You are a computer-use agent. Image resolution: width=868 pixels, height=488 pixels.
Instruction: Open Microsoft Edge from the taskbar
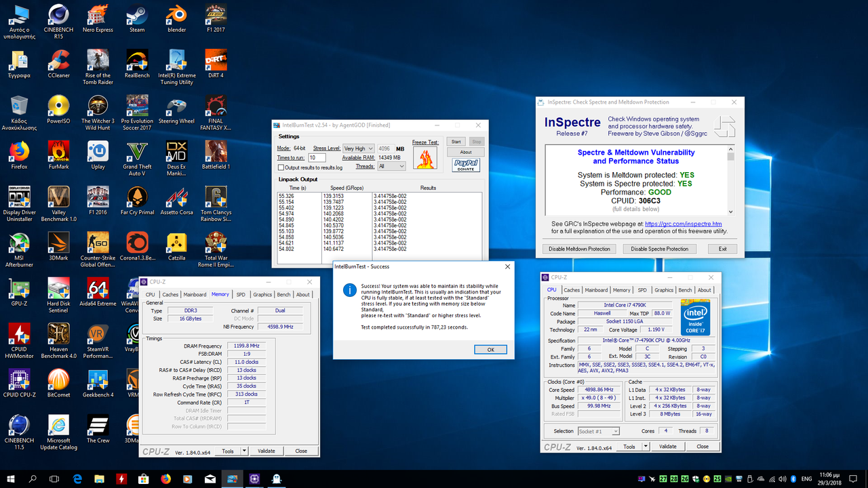(x=77, y=479)
